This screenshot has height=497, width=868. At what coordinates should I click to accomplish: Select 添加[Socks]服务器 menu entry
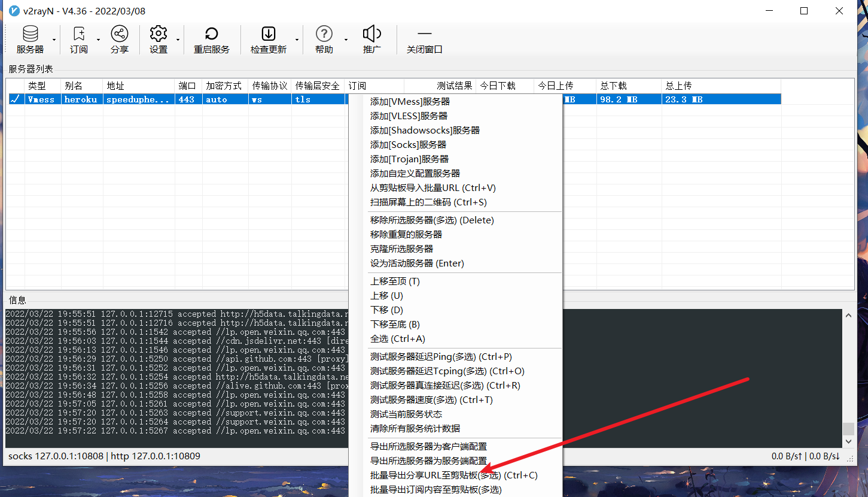(455, 145)
